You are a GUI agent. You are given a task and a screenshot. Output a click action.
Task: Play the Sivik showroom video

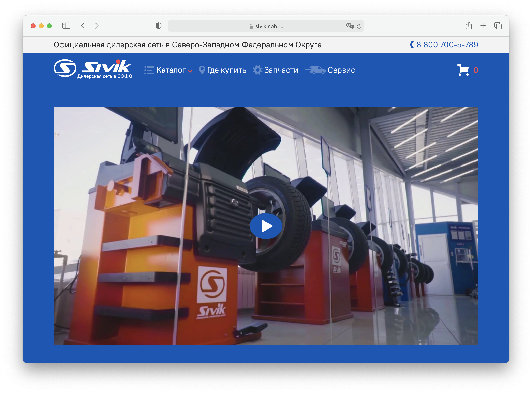point(266,226)
